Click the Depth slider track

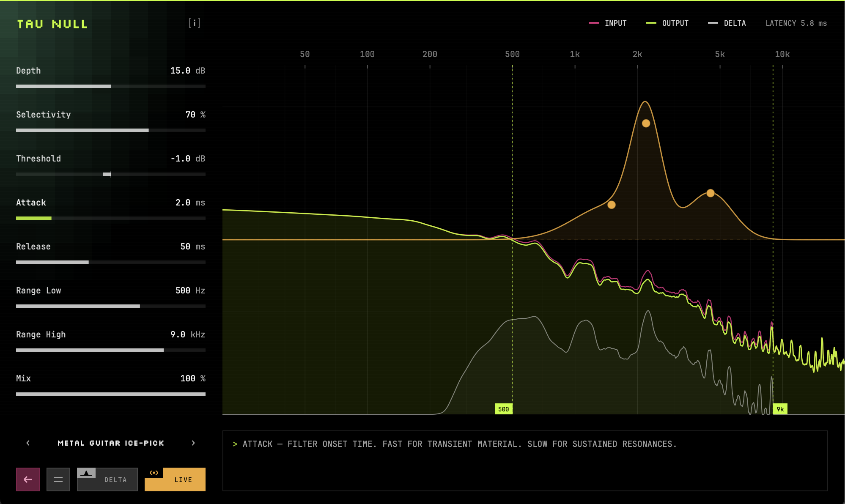111,86
